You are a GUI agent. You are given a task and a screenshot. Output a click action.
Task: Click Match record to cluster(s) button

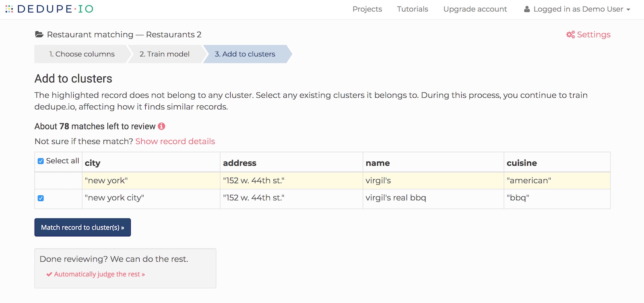click(83, 227)
